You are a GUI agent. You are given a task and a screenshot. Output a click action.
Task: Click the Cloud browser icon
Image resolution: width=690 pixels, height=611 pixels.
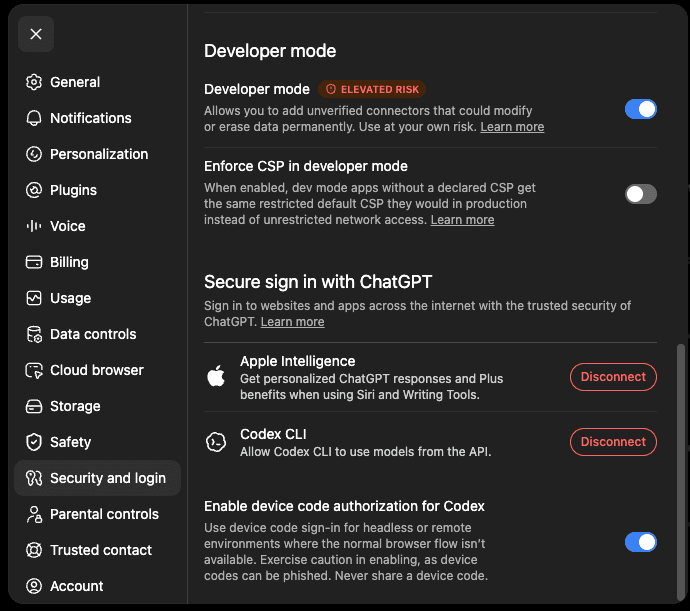(34, 370)
